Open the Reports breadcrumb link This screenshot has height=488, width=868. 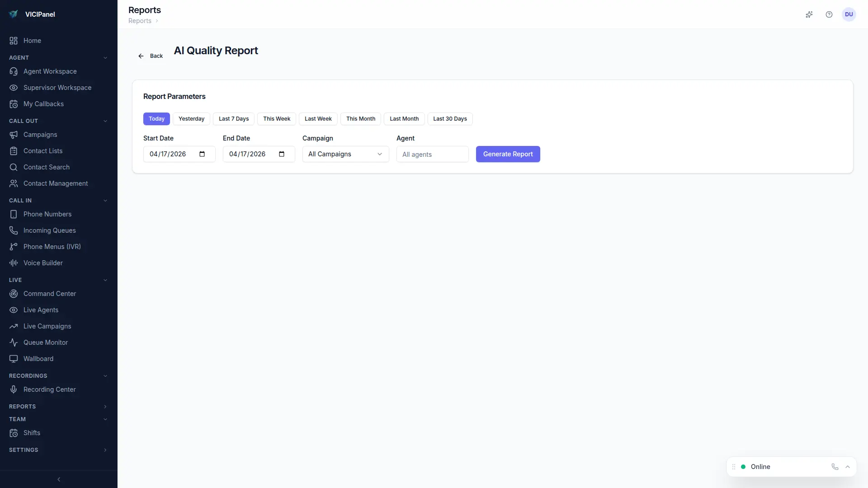tap(140, 21)
